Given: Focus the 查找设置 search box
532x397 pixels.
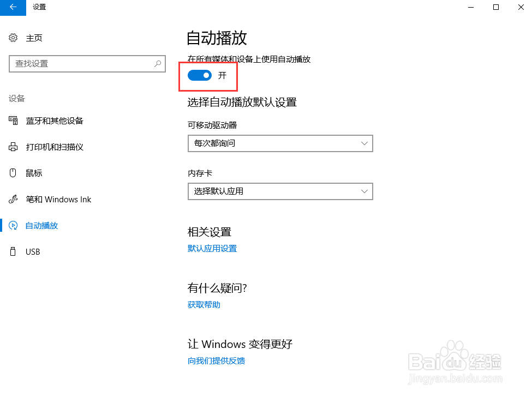Looking at the screenshot, I should pos(82,64).
